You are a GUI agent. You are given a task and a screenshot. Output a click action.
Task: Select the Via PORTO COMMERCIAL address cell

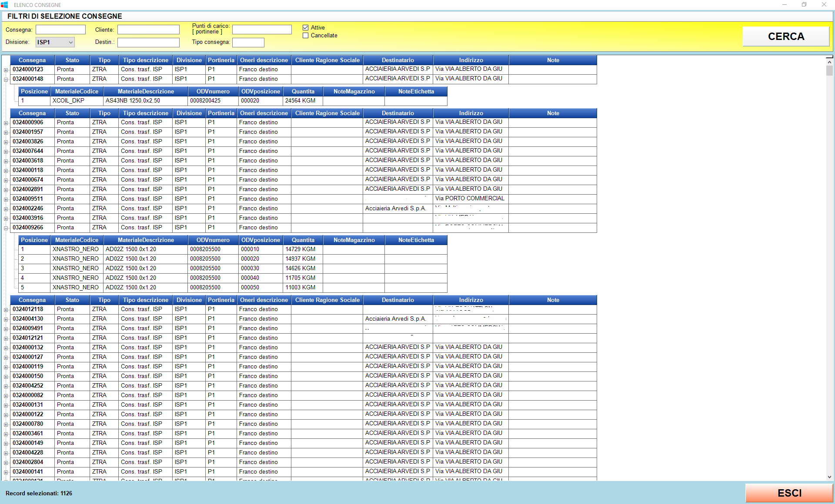(x=471, y=199)
